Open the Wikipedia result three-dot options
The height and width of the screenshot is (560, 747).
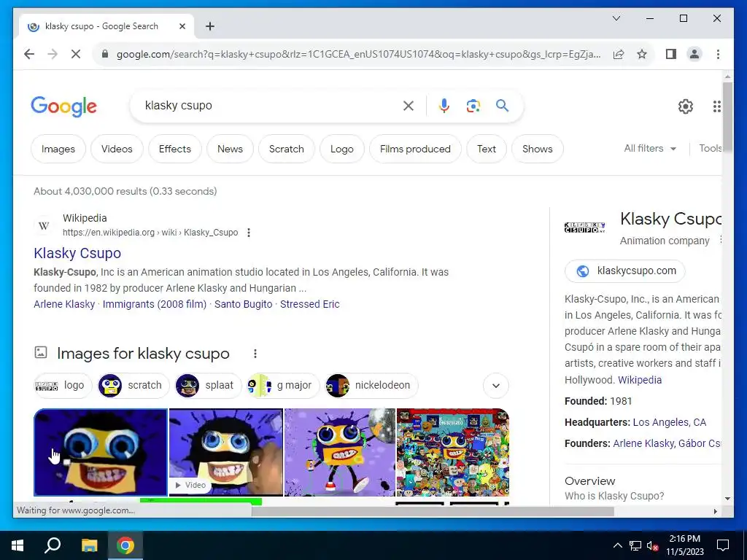(x=249, y=233)
